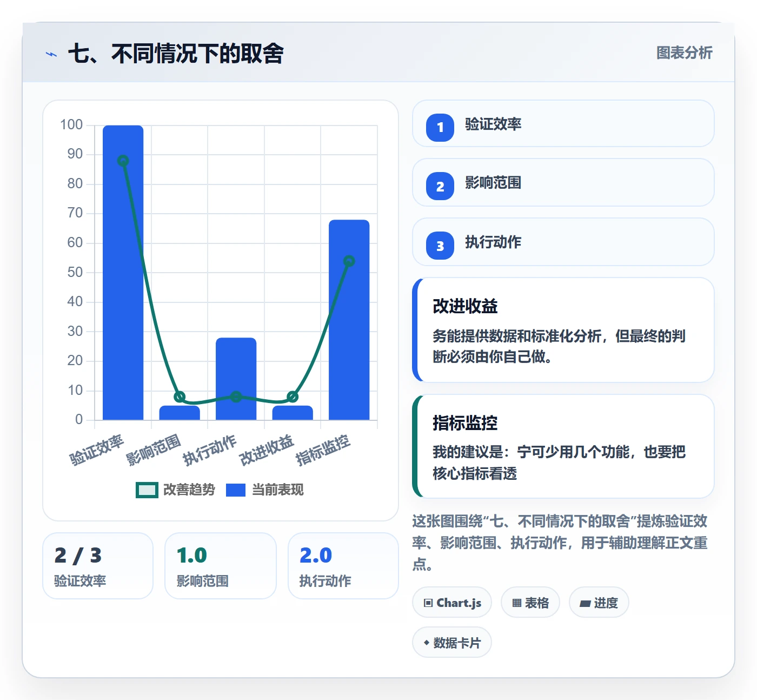This screenshot has height=700, width=757.
Task: Click the 当前表现 legend label
Action: click(x=278, y=490)
